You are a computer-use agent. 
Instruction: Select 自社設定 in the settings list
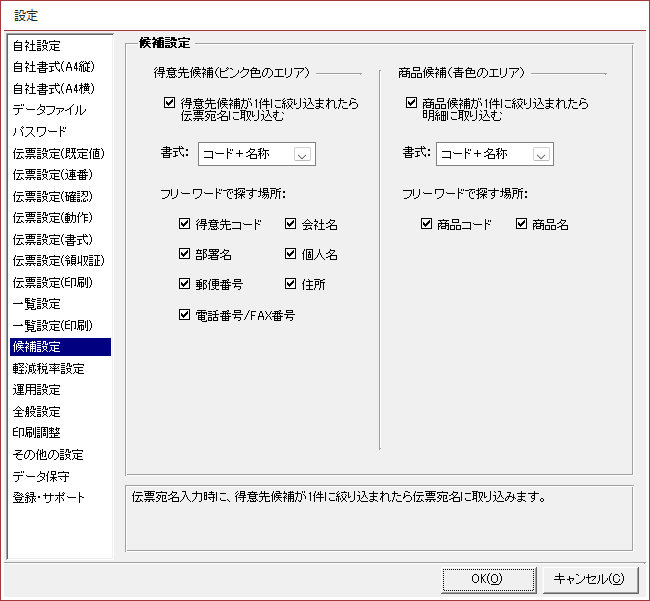point(37,45)
